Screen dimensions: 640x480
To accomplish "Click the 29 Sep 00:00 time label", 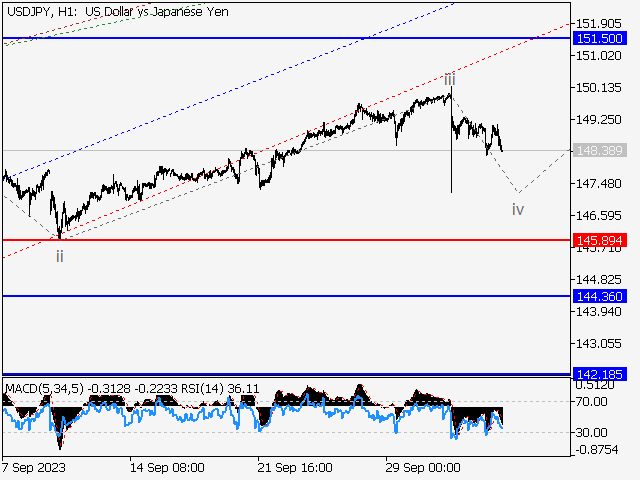I will [423, 467].
